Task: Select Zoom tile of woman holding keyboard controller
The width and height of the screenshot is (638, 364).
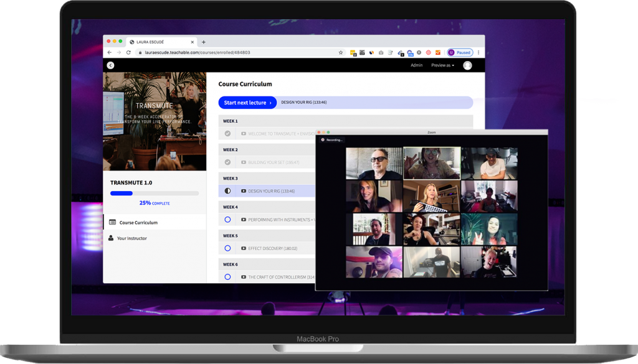Action: tap(432, 196)
